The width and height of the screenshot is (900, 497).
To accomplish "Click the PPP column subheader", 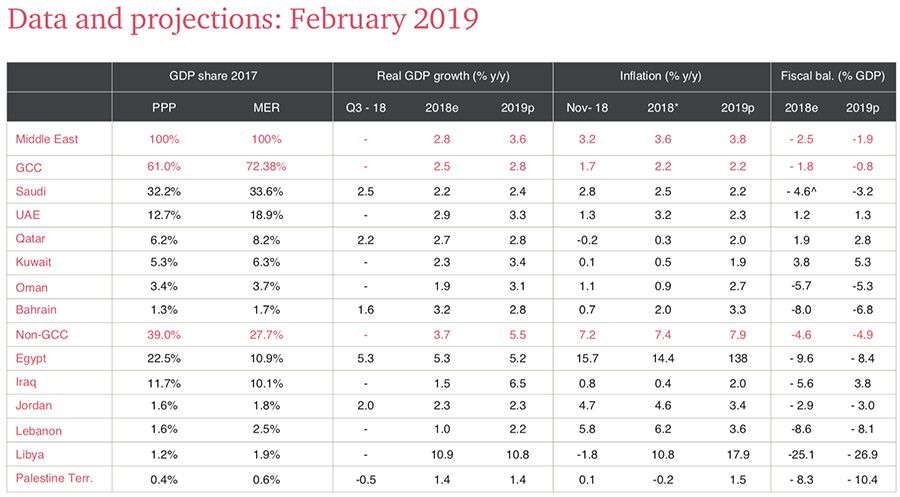I will (x=166, y=107).
